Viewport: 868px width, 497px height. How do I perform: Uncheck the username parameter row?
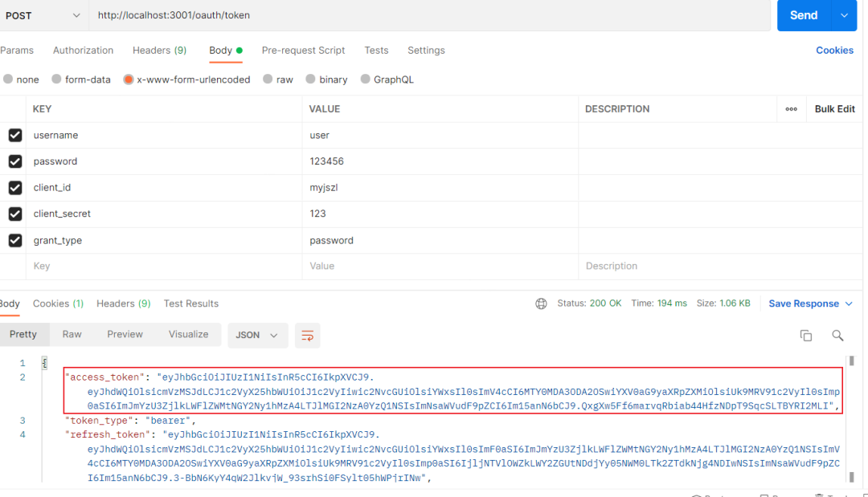coord(14,135)
